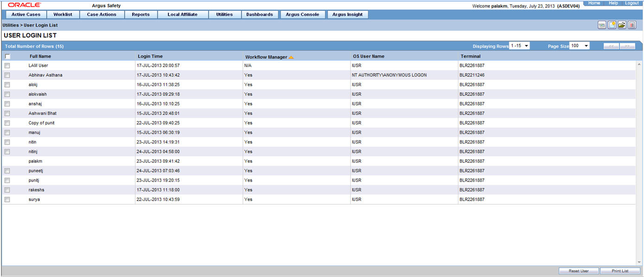The width and height of the screenshot is (644, 277).
Task: Click the Help button in the top bar
Action: tap(613, 3)
